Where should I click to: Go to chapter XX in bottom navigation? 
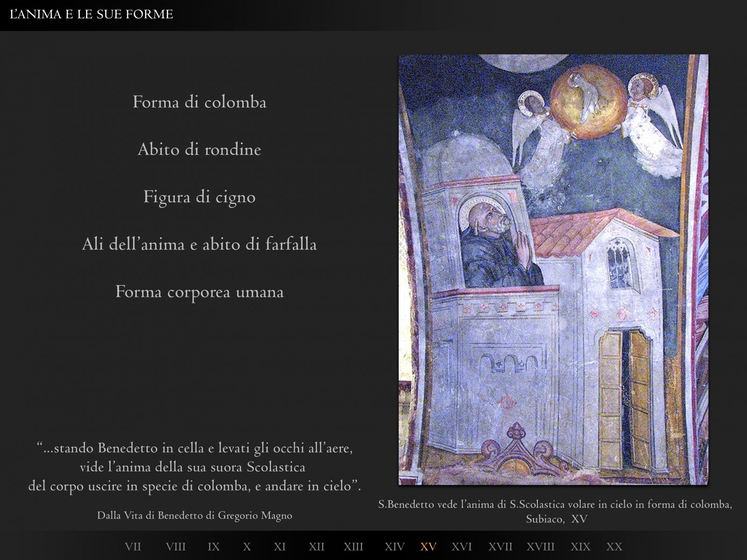coord(614,546)
